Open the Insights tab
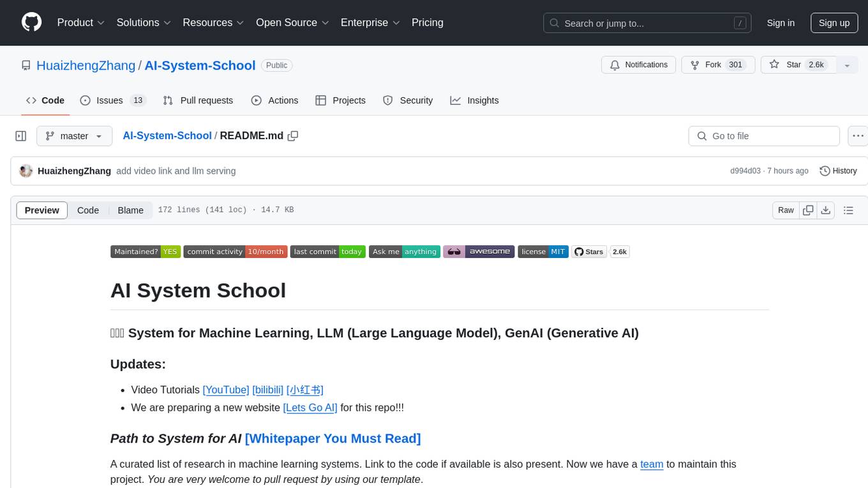The width and height of the screenshot is (868, 488). (474, 100)
